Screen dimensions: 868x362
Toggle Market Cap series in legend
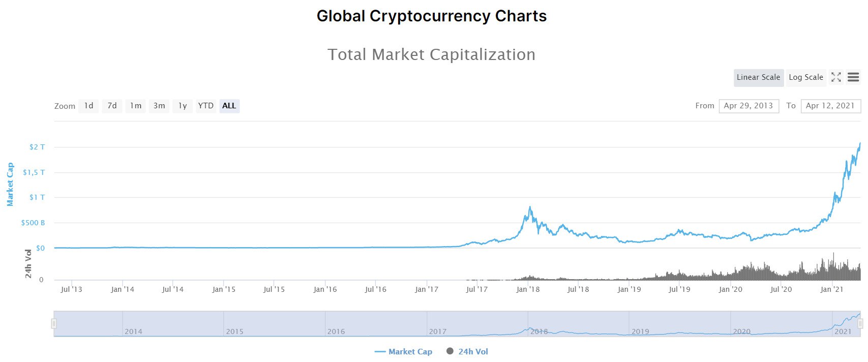[x=410, y=351]
